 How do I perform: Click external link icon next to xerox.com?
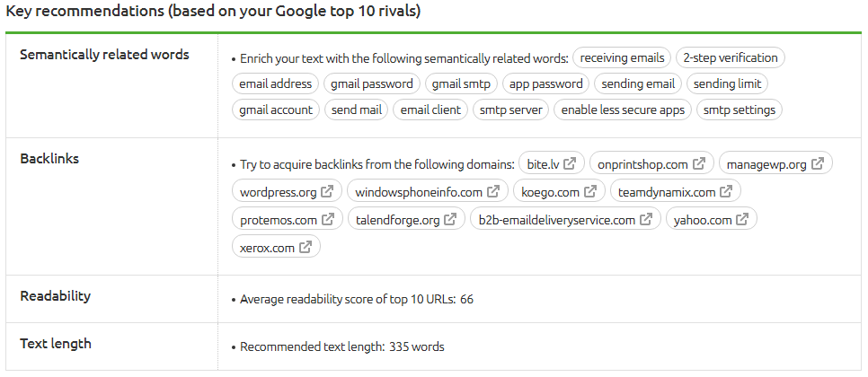click(x=305, y=247)
